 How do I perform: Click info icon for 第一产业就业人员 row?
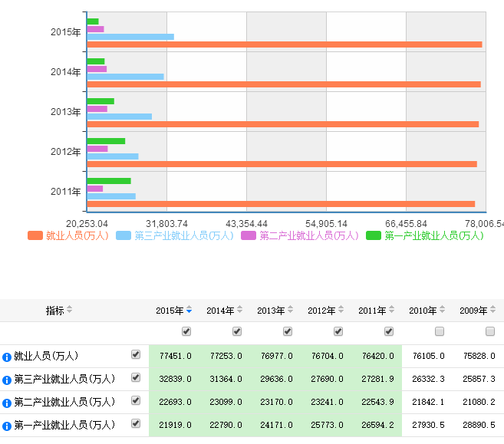click(x=7, y=426)
